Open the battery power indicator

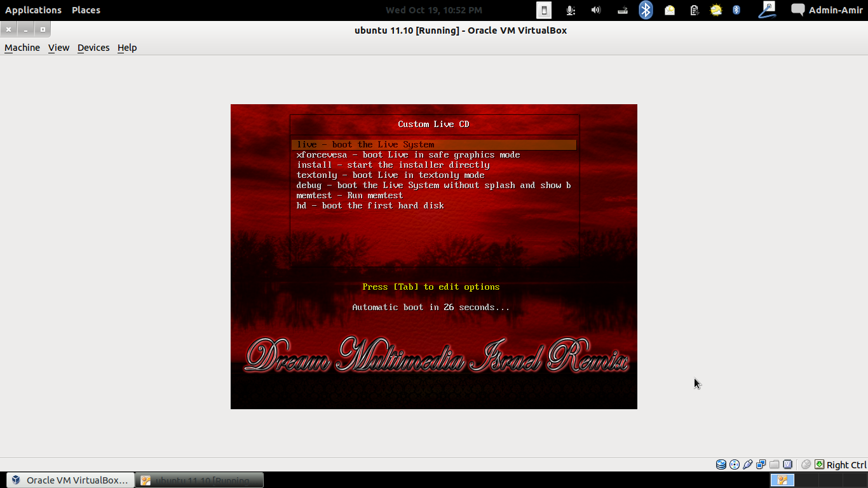pyautogui.click(x=695, y=10)
